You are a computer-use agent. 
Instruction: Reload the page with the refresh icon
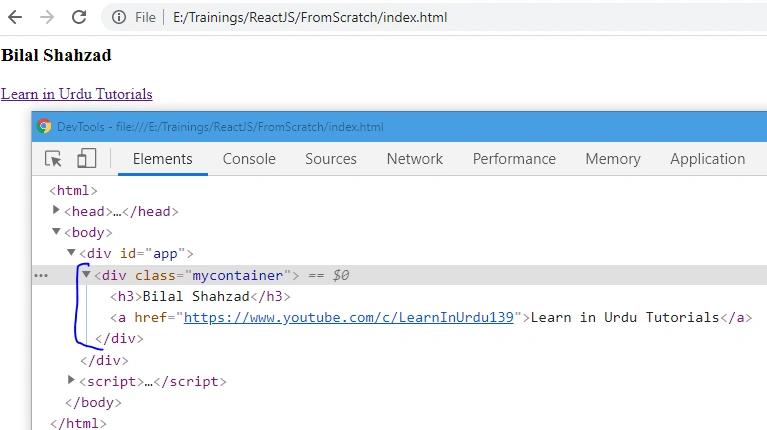[79, 17]
